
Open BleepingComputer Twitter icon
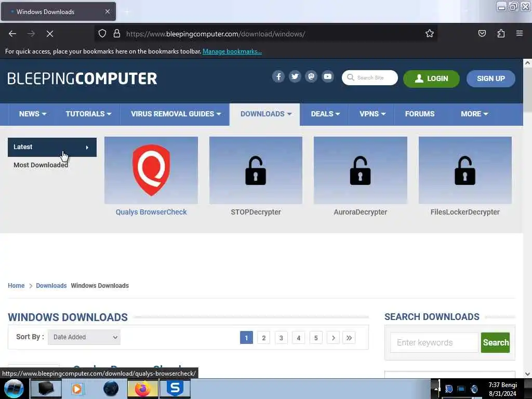[295, 77]
